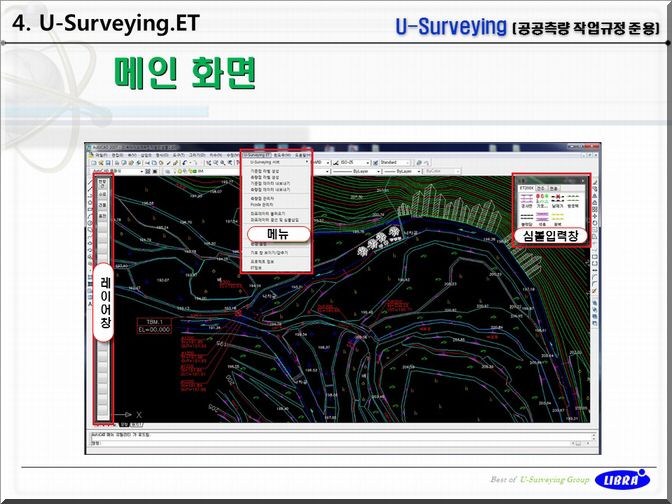
Task: Select the first entry under the U-Surveying submenu
Action: coord(276,171)
